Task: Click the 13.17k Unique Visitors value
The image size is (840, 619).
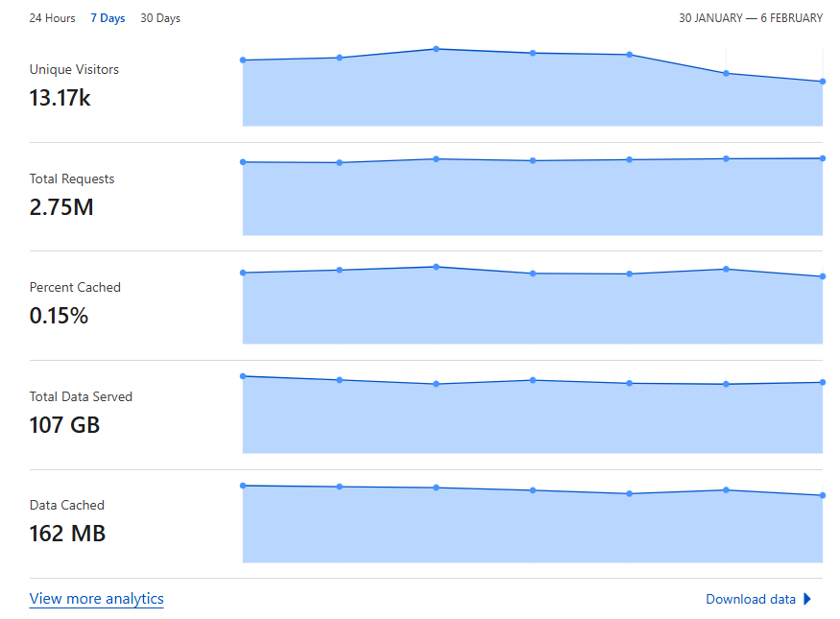Action: 60,98
